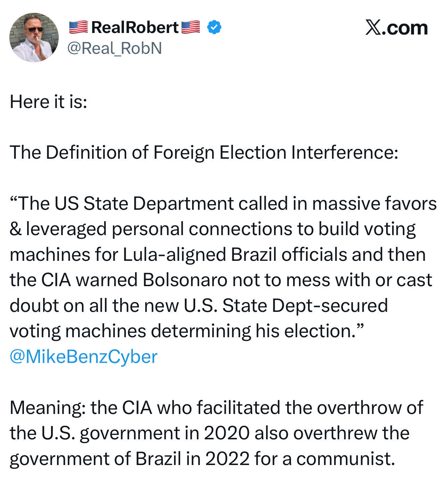Open the @MikeBenzCyber mention link
The width and height of the screenshot is (448, 481).
click(x=83, y=357)
